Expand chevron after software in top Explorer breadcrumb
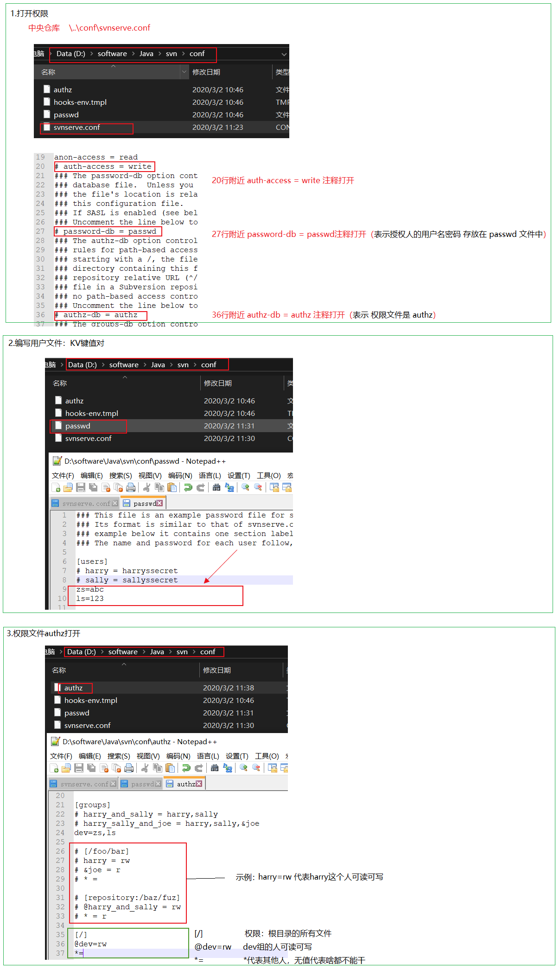The height and width of the screenshot is (970, 560). (x=133, y=54)
